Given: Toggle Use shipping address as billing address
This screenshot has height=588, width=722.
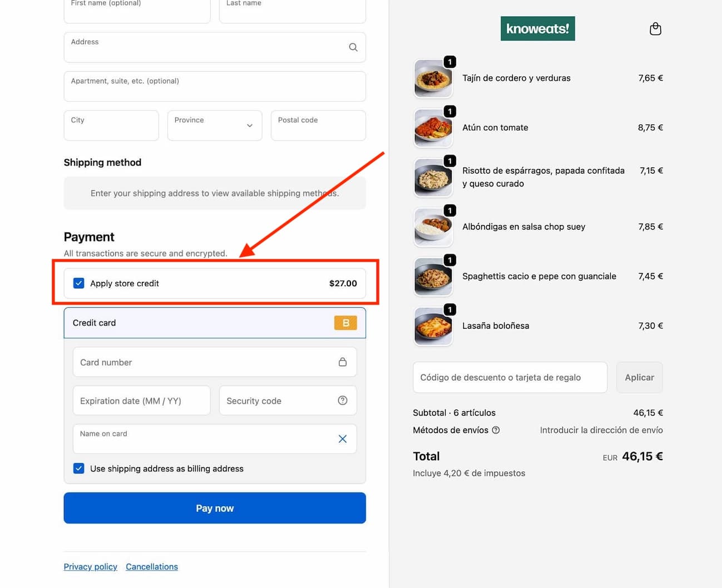Looking at the screenshot, I should (x=79, y=468).
